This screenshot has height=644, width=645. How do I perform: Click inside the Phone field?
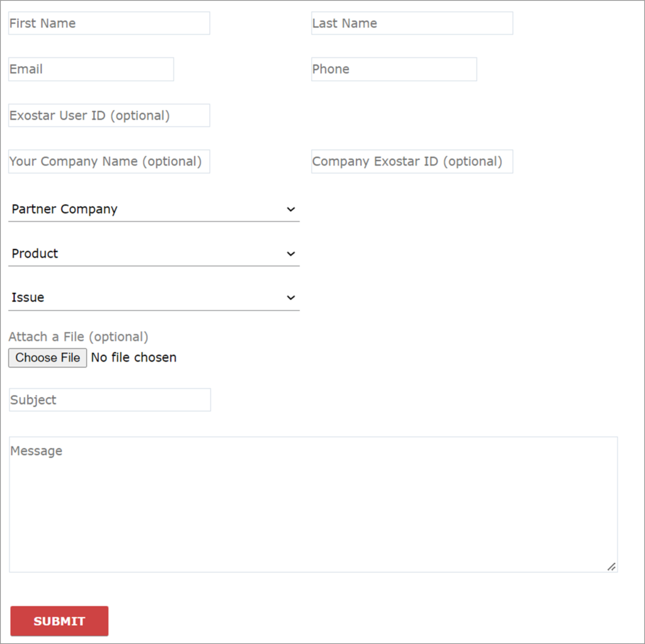click(393, 69)
